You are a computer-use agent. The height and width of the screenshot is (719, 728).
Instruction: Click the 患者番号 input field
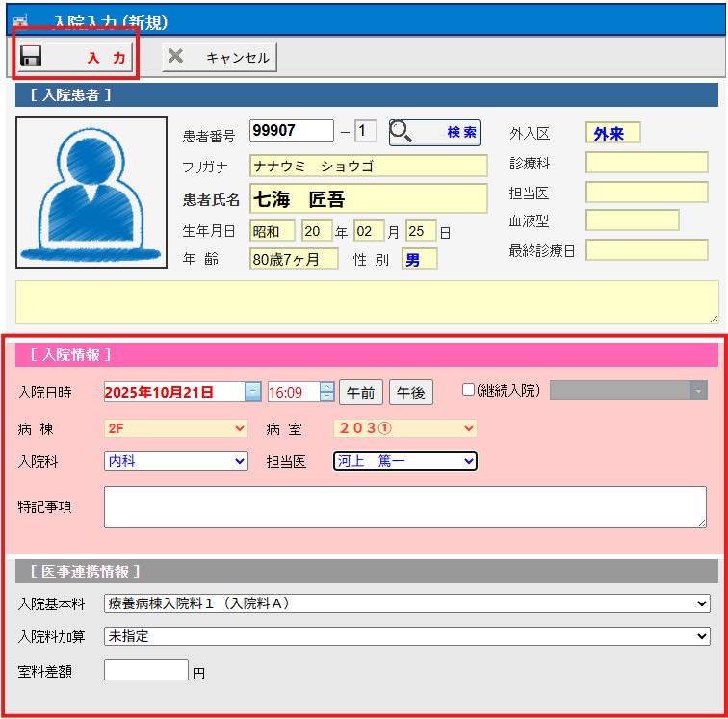coord(291,131)
